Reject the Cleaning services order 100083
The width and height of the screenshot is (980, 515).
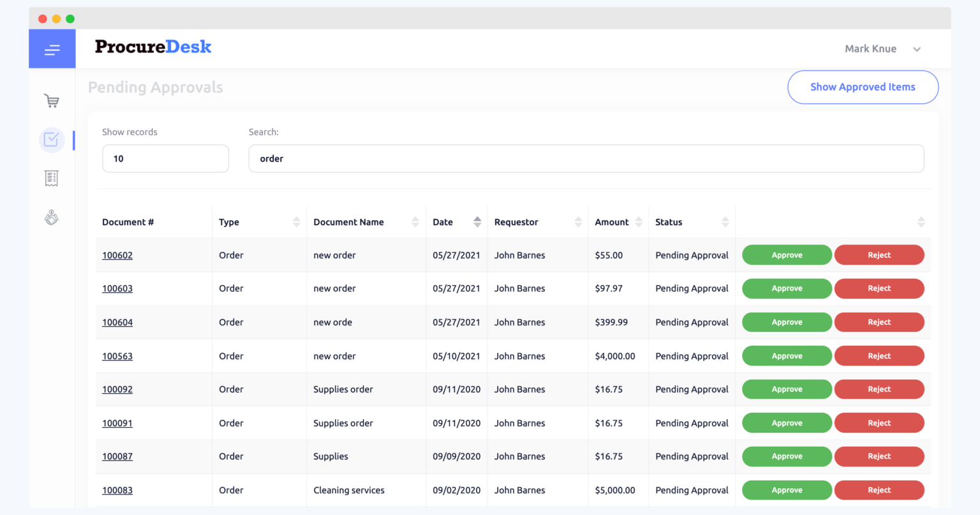879,489
